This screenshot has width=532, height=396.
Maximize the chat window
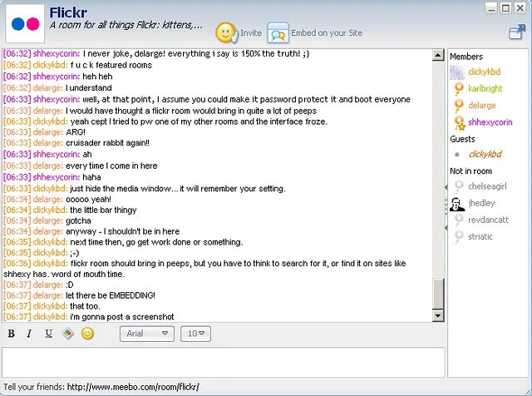(x=505, y=8)
